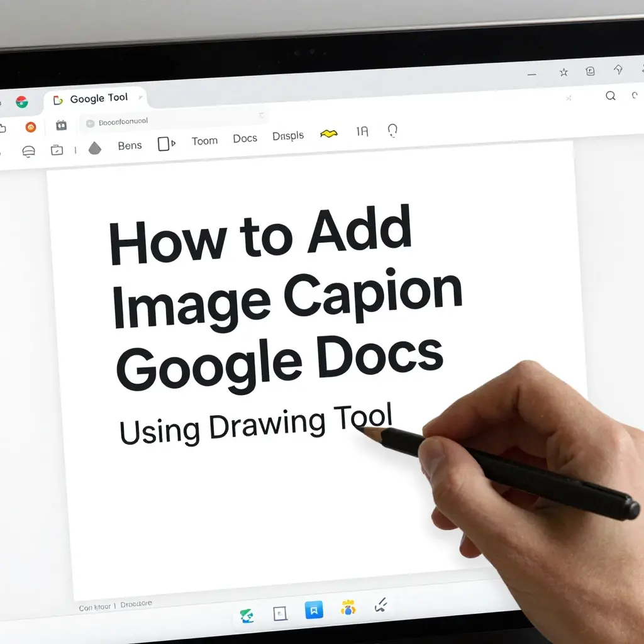Open the Drspls menu
644x644 pixels.
pos(288,136)
